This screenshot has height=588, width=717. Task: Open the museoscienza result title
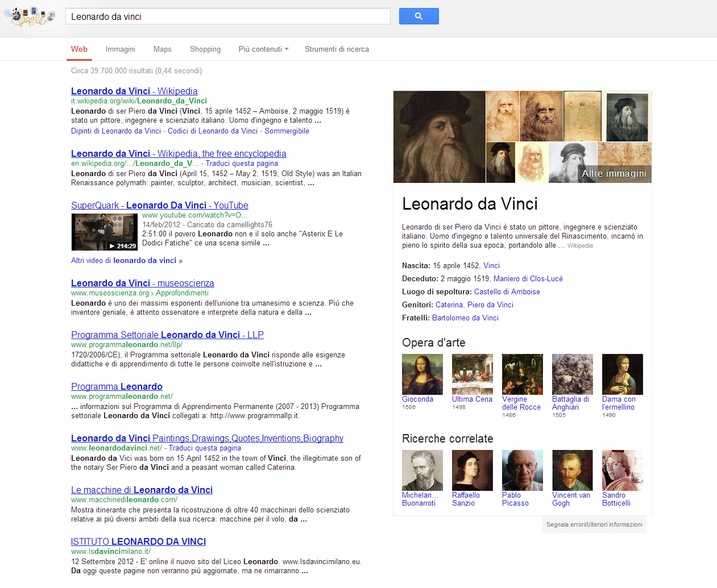(x=143, y=283)
